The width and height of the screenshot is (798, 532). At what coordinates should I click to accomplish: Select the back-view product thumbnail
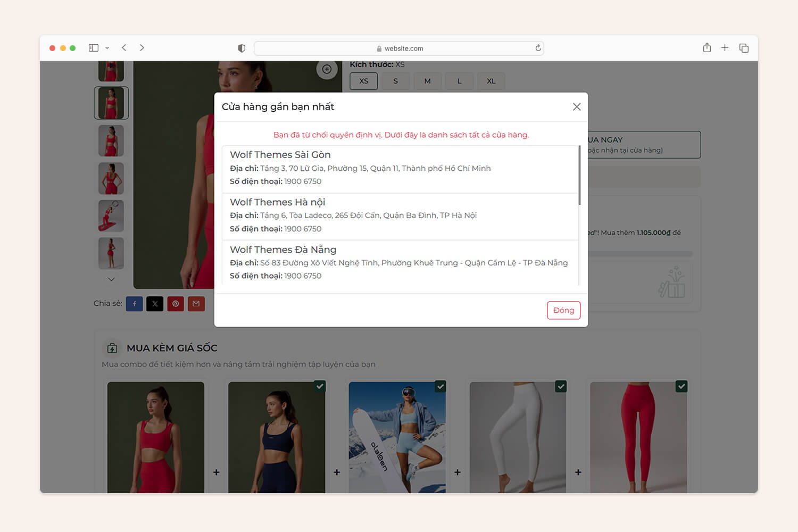[111, 179]
